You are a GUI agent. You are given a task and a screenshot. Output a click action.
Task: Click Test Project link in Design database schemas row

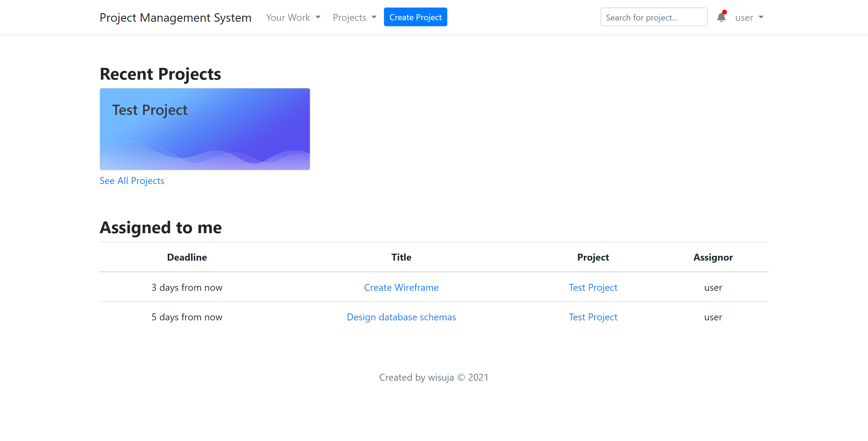coord(593,317)
